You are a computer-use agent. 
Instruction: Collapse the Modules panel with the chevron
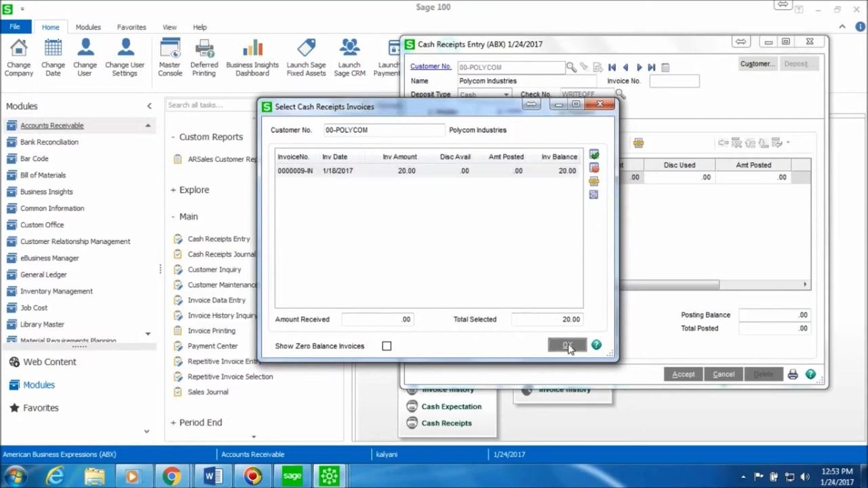coord(149,106)
